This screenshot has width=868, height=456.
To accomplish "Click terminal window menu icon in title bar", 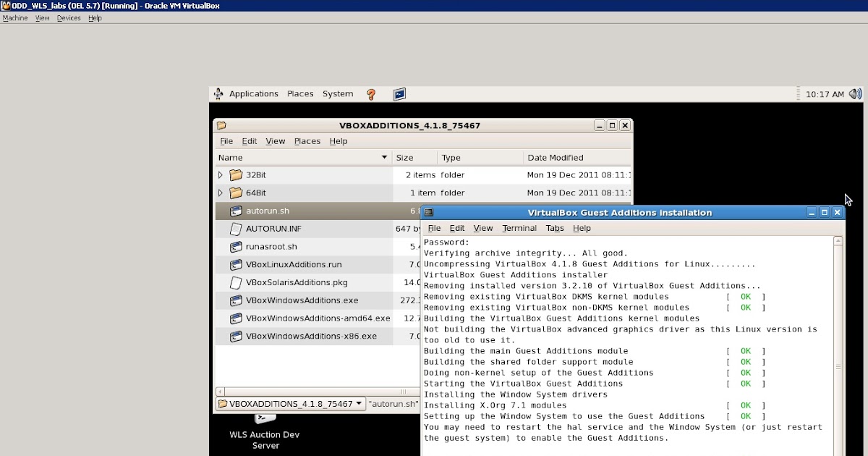I will pyautogui.click(x=428, y=213).
